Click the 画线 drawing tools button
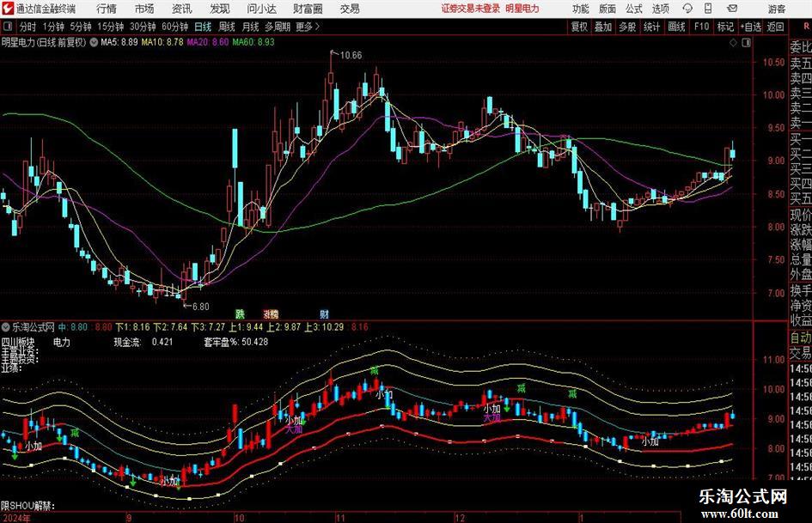This screenshot has height=523, width=812. (x=677, y=27)
